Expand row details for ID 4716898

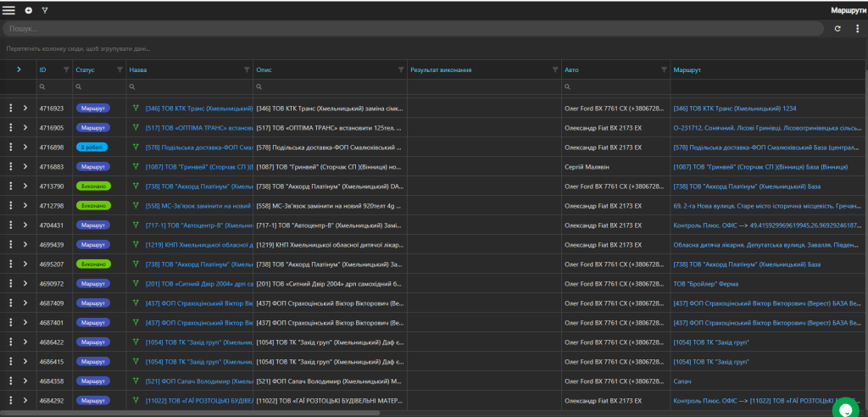pos(25,147)
